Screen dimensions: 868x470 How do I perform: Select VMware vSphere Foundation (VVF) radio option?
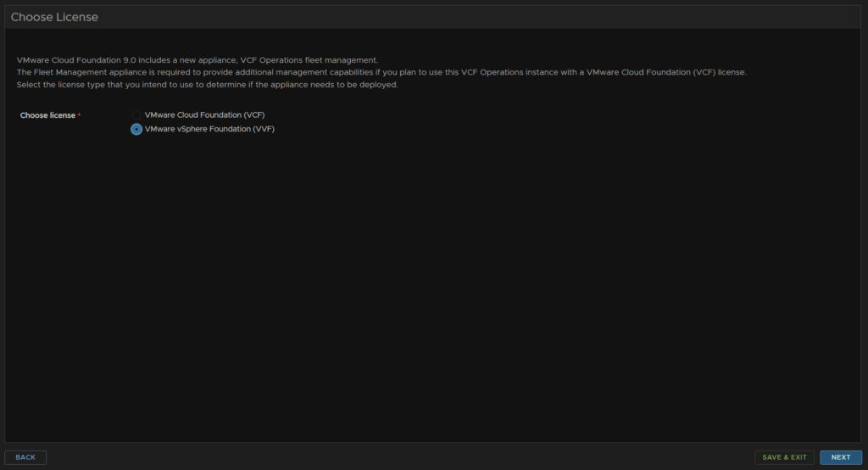point(136,129)
